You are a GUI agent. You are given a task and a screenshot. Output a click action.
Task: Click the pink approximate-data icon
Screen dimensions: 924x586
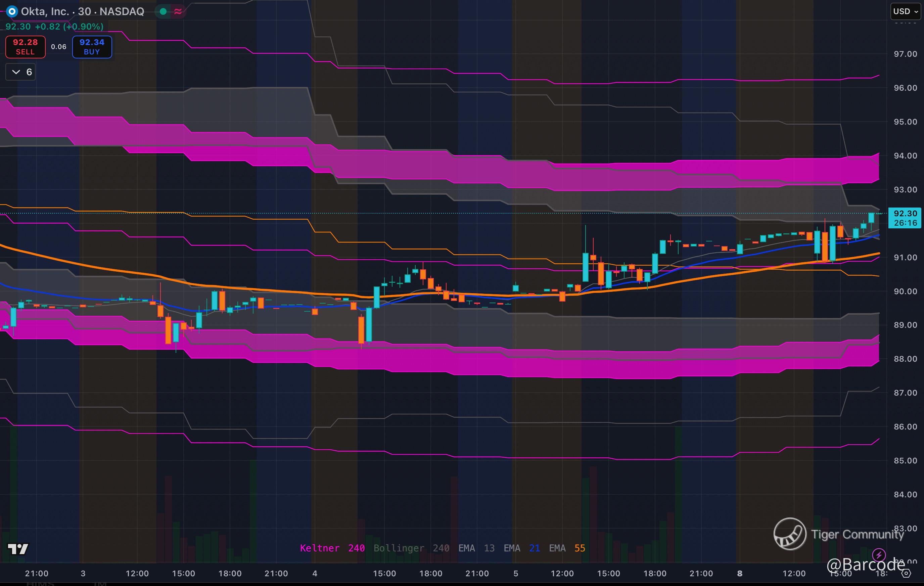pos(178,11)
